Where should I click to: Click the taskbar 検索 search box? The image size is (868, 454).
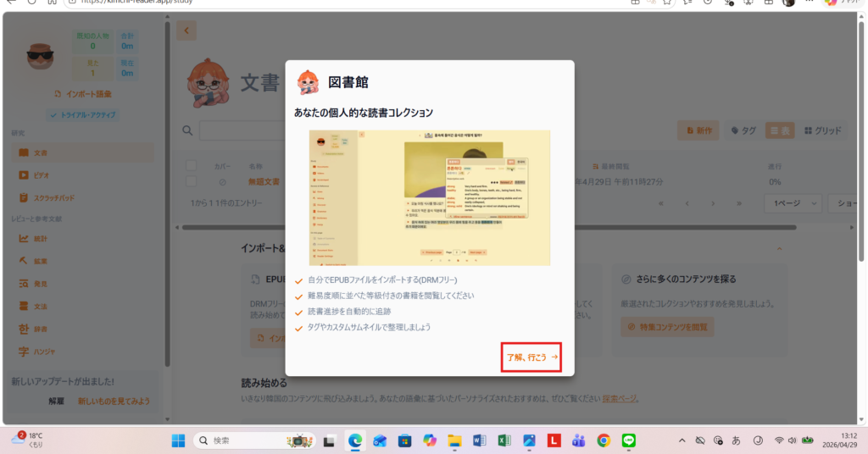click(x=255, y=440)
